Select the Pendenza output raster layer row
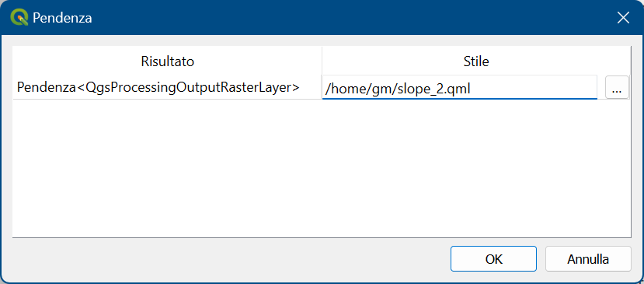 coord(167,87)
